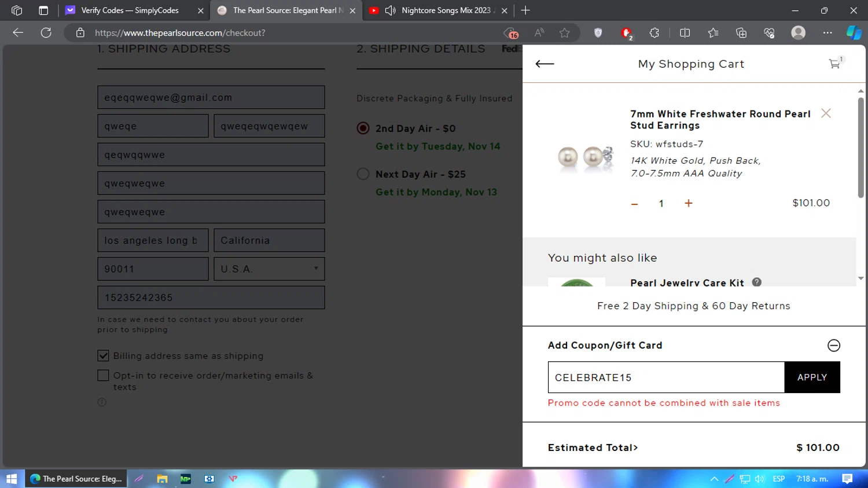Image resolution: width=868 pixels, height=488 pixels.
Task: Open Edge Settings and more menu
Action: 827,33
